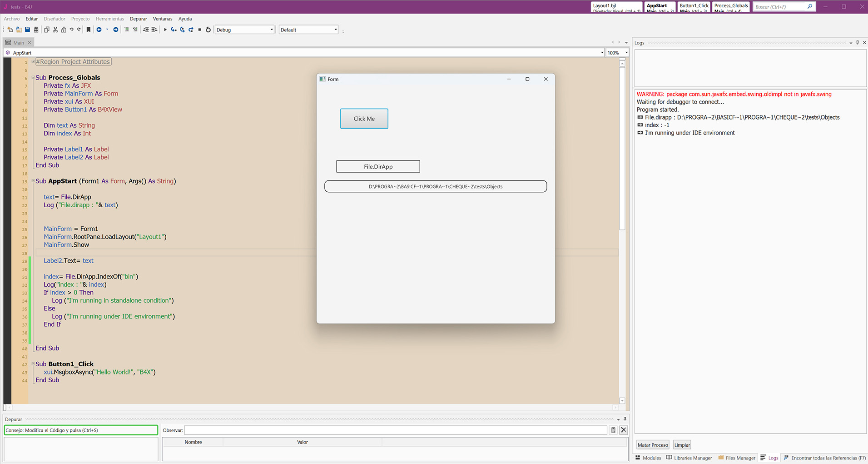The width and height of the screenshot is (868, 464).
Task: Click the Matar Proceso button
Action: point(653,445)
